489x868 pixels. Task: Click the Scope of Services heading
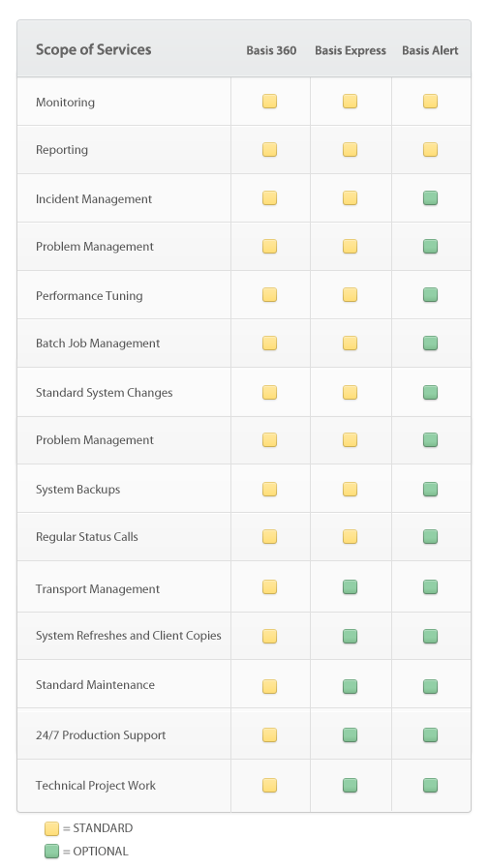click(x=94, y=49)
